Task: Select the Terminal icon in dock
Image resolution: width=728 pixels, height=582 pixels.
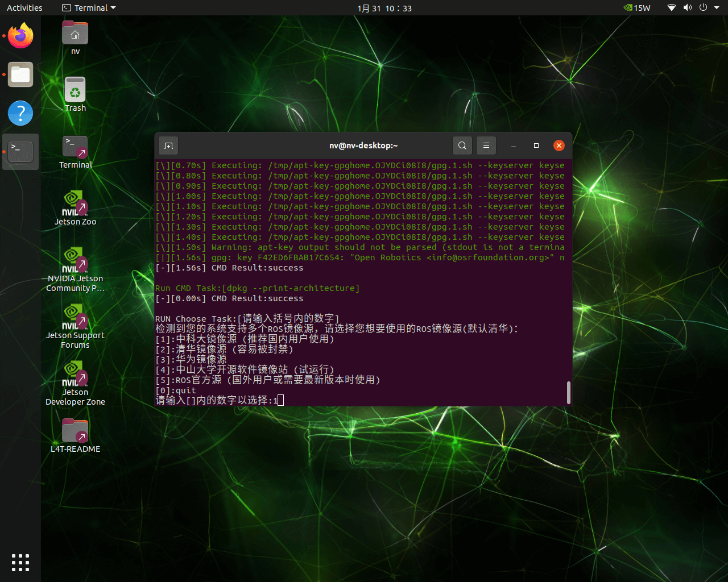Action: [20, 152]
